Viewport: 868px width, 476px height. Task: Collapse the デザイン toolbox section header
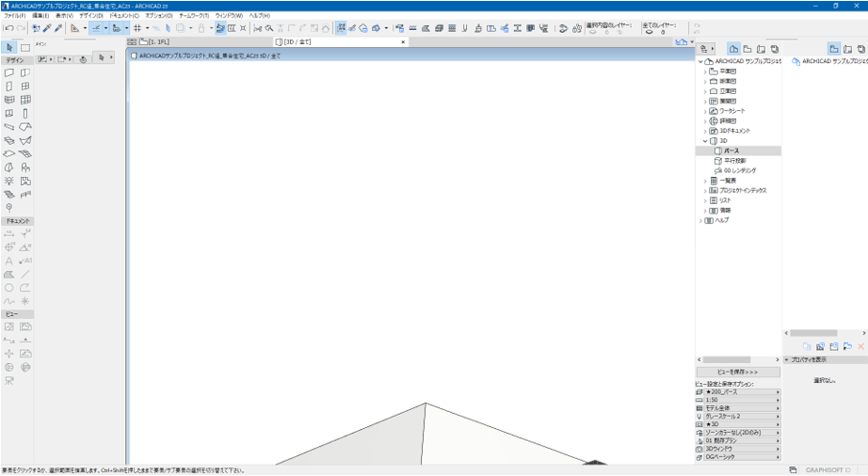[17, 60]
